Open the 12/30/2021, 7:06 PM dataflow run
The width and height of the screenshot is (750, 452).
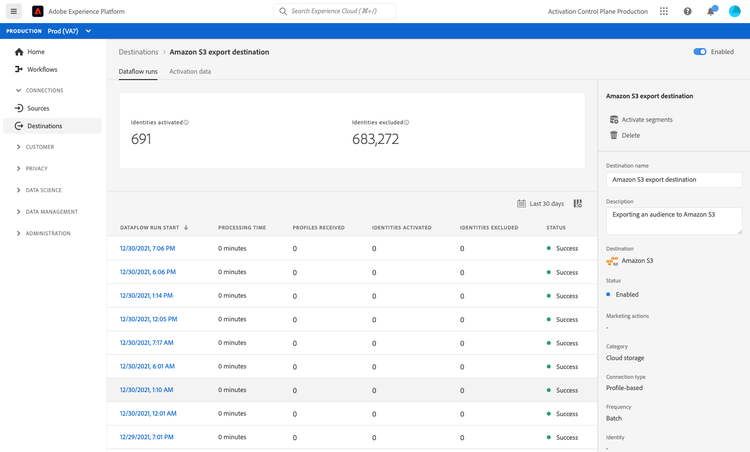tap(147, 248)
